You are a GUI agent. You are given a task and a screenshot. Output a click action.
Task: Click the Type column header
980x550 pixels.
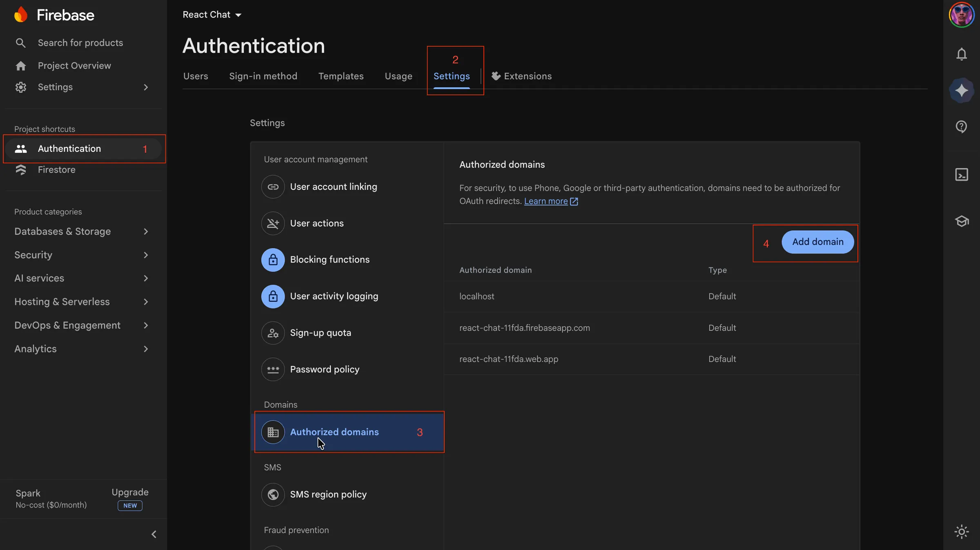tap(717, 270)
